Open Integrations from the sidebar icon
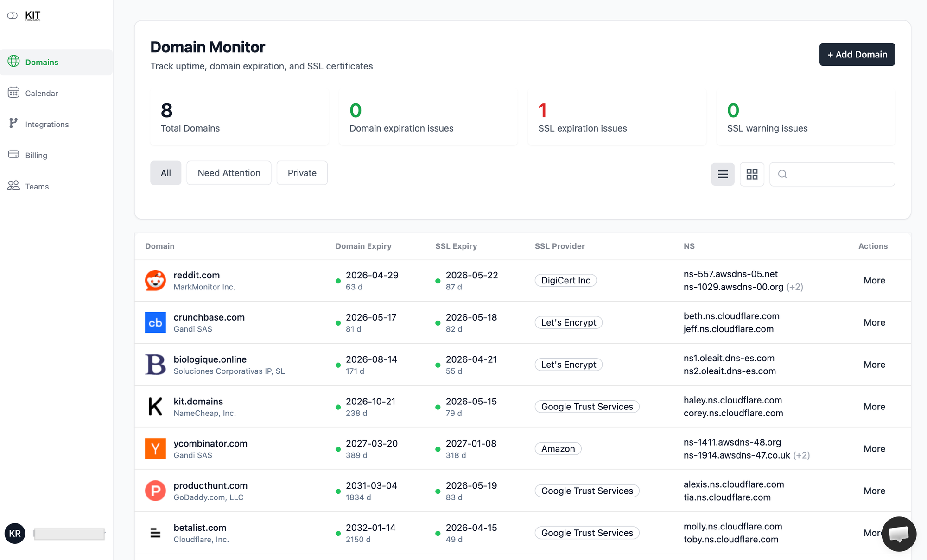This screenshot has height=560, width=927. click(x=14, y=124)
